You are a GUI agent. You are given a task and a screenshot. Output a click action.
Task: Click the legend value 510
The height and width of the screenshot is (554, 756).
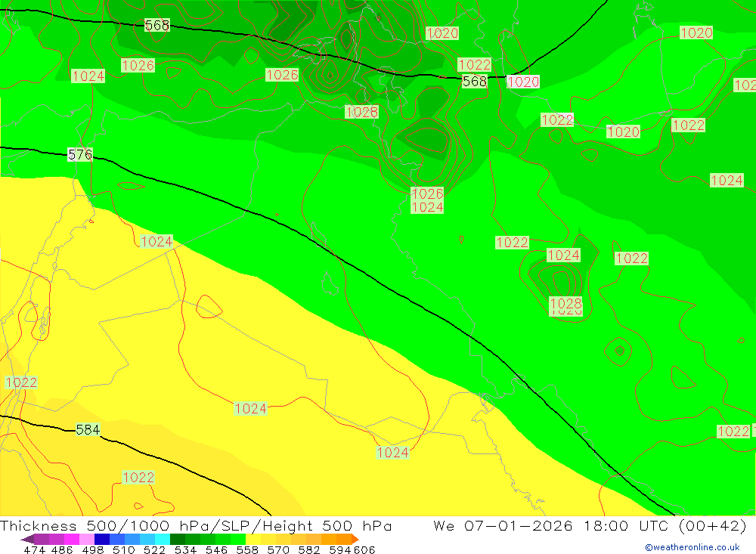coord(123,550)
